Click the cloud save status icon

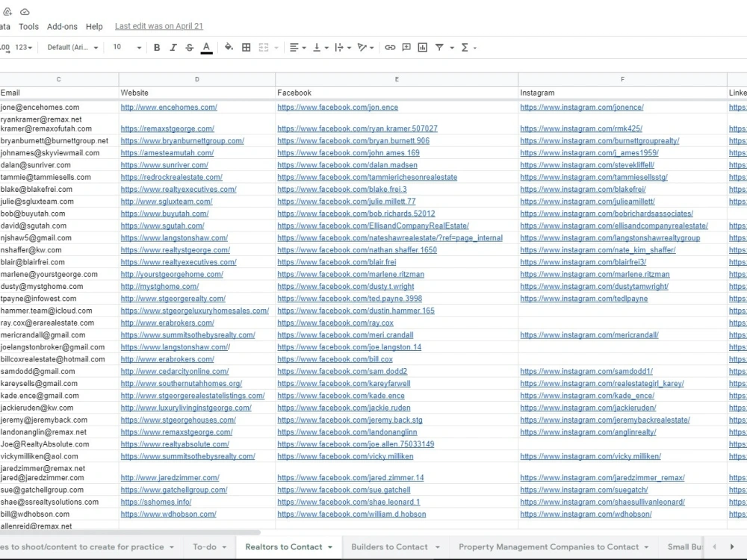25,11
